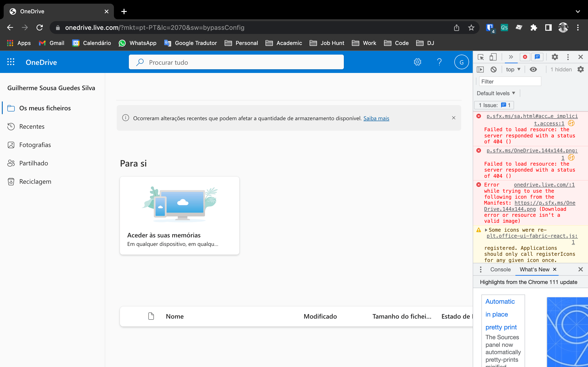Click the Reciclagem sidebar item

pyautogui.click(x=35, y=181)
